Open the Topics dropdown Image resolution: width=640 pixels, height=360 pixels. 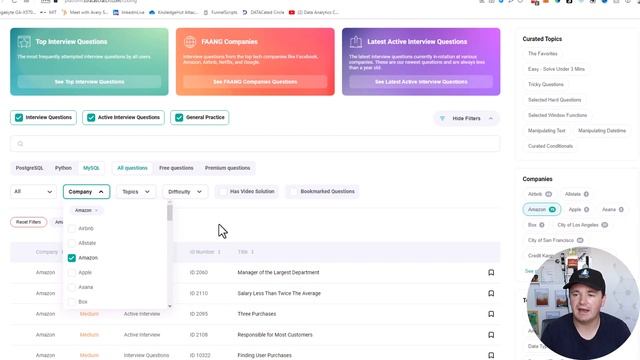pos(136,191)
